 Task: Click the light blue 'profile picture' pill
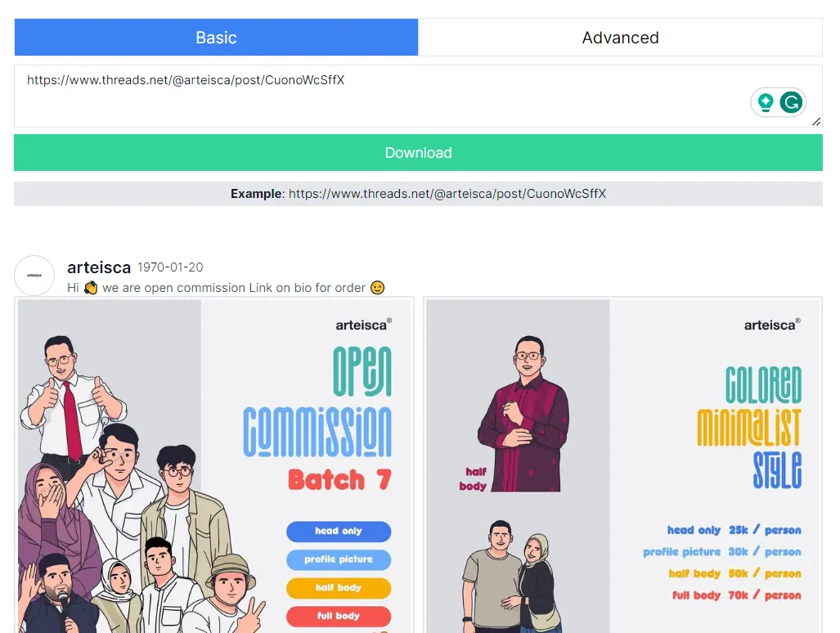(x=339, y=559)
